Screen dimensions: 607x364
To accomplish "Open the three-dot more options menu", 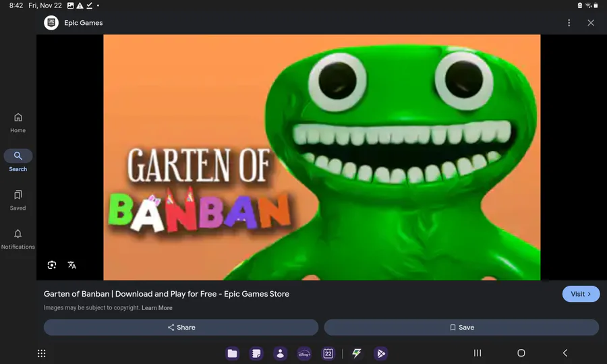I will (x=569, y=23).
